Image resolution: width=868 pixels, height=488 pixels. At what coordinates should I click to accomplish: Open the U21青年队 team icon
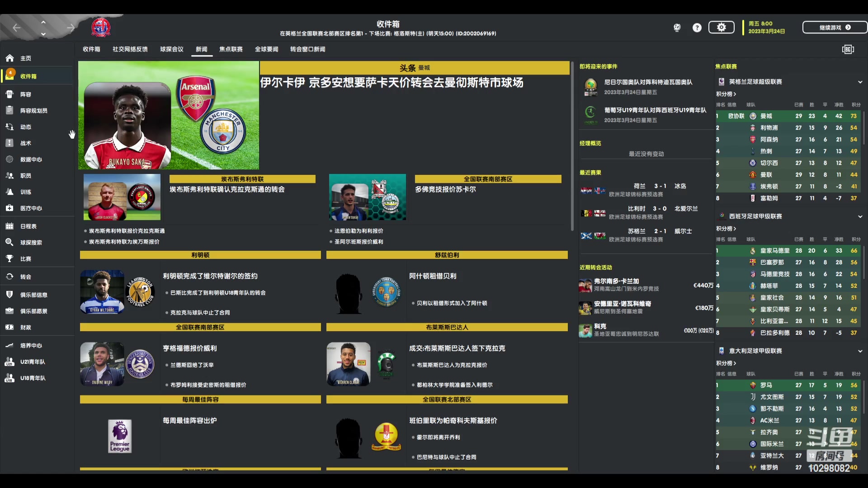(x=9, y=362)
